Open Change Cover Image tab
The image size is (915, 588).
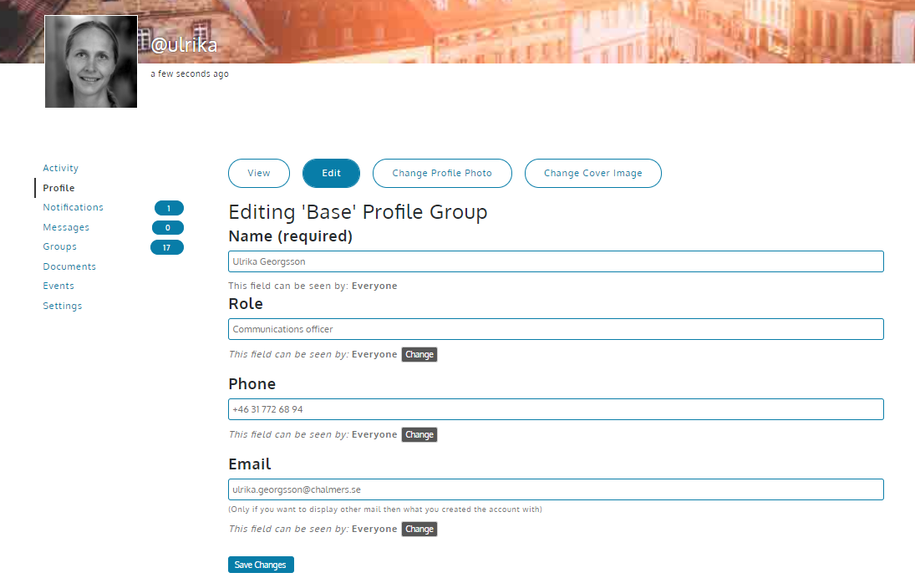(593, 173)
